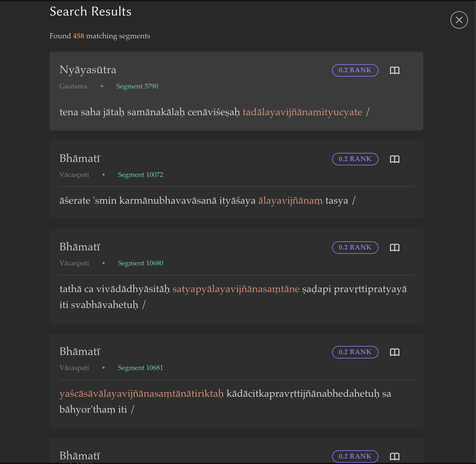Open Segment 10681 link
Image resolution: width=476 pixels, height=464 pixels.
(140, 368)
